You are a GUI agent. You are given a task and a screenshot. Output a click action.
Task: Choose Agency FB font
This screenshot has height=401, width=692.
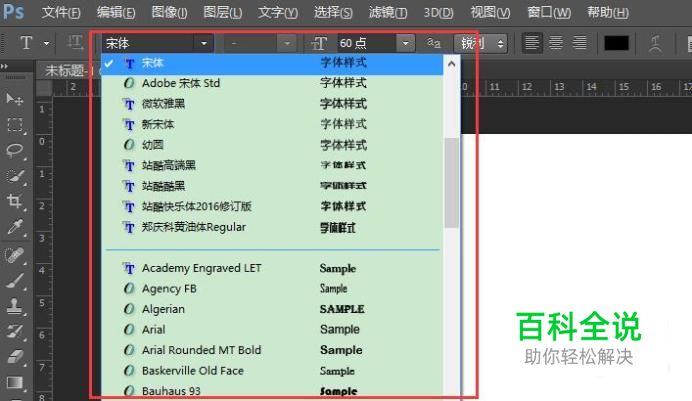pyautogui.click(x=272, y=289)
